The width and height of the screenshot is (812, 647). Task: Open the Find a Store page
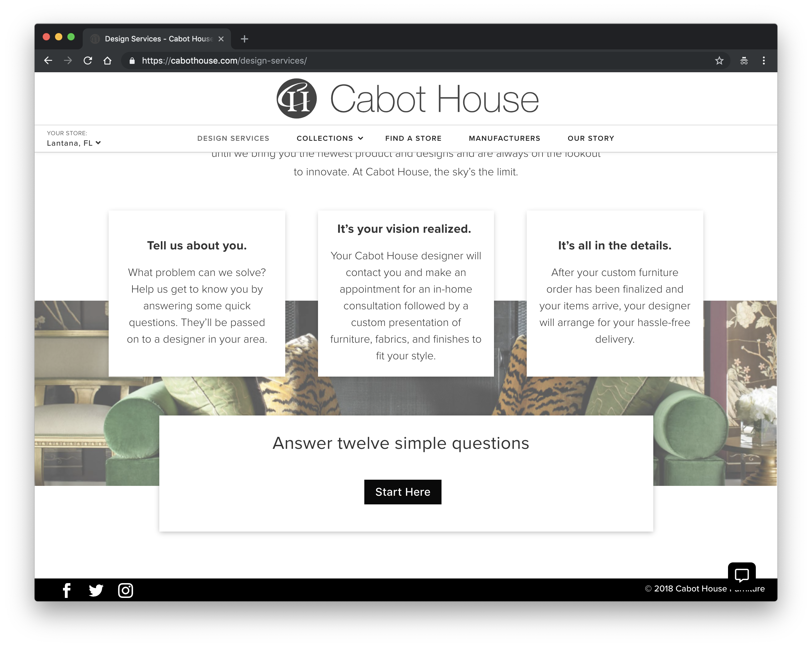413,138
